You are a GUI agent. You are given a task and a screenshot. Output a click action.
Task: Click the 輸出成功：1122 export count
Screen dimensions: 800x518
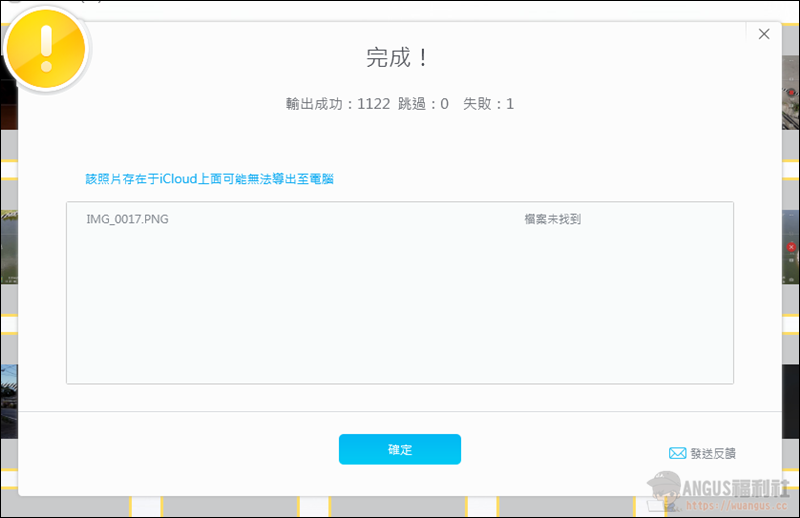coord(337,104)
